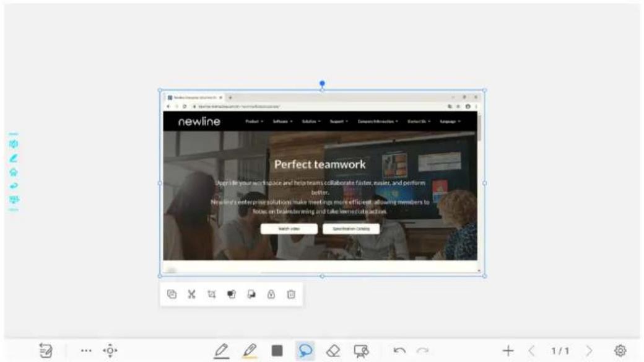Cut the selected image with the scissors icon
The height and width of the screenshot is (362, 644).
click(192, 294)
